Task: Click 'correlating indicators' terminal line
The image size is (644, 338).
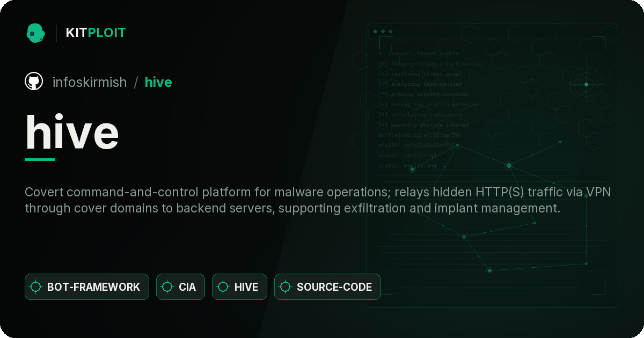Action: click(420, 115)
